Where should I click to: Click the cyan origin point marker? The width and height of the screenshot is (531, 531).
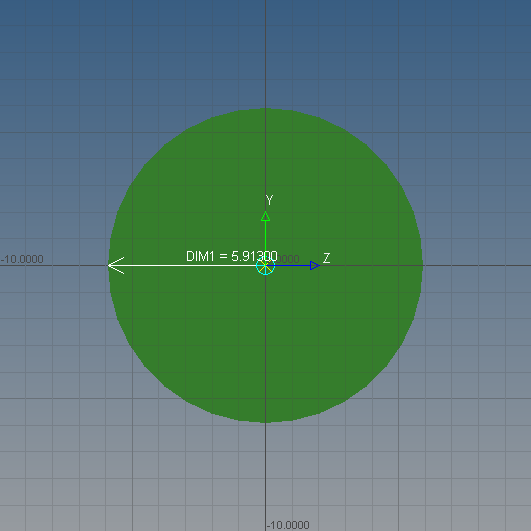265,266
